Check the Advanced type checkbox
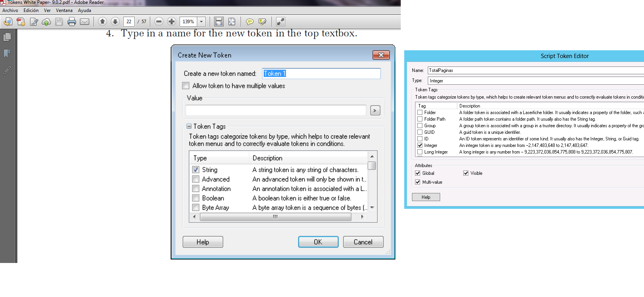 (196, 179)
